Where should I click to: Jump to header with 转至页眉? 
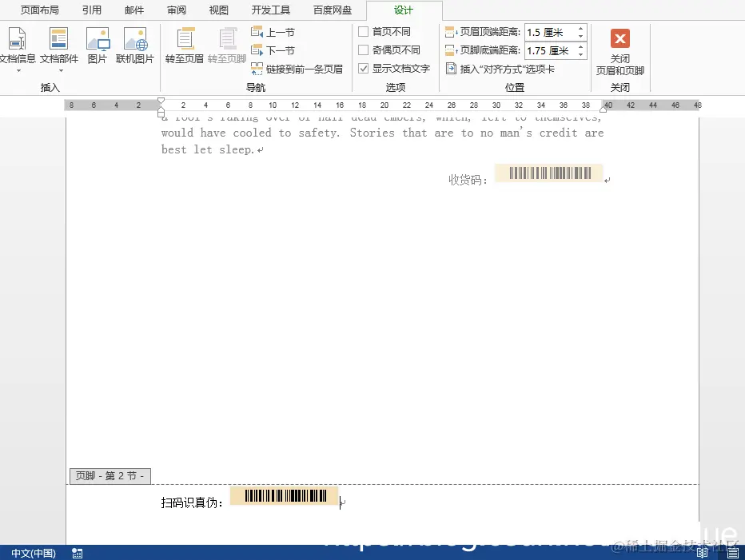[x=185, y=46]
